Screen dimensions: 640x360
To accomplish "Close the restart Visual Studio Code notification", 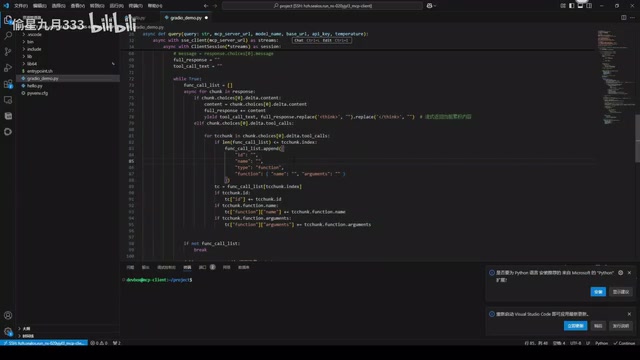I will (x=629, y=314).
